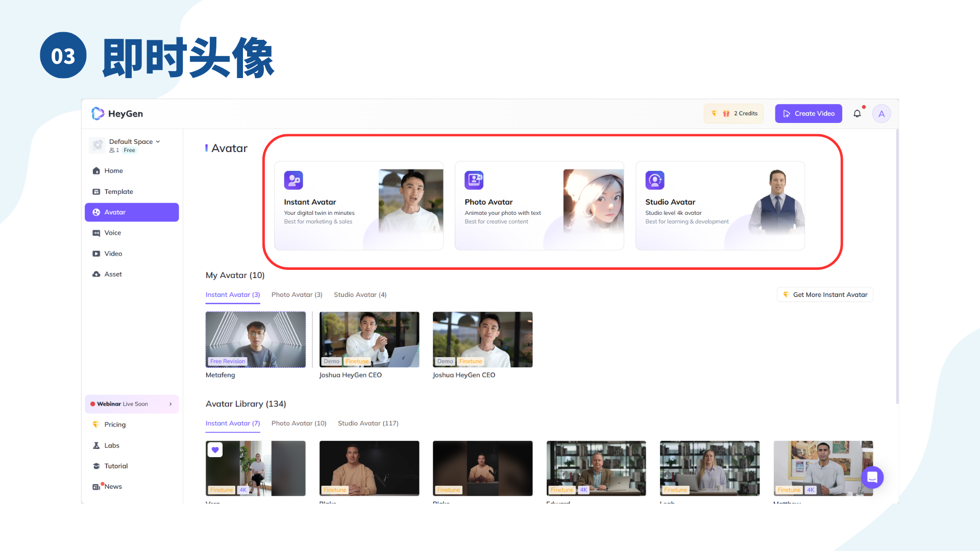Click the Home house icon
980x551 pixels.
pyautogui.click(x=96, y=171)
